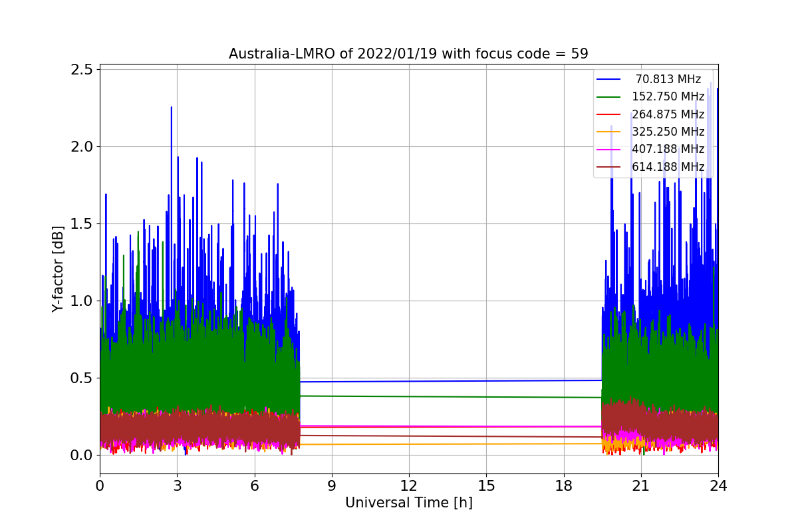Click the 2.0 tick on Y axis
The width and height of the screenshot is (798, 532).
click(82, 146)
